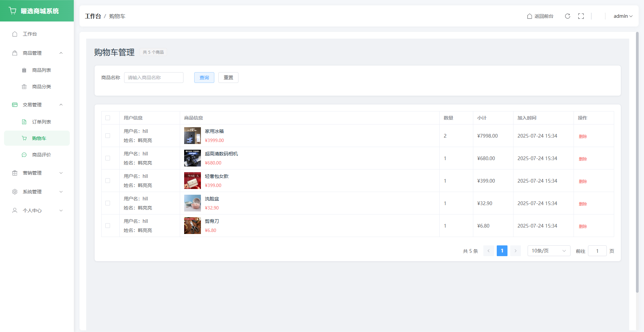Click the 商品分类 grid icon
The height and width of the screenshot is (332, 644).
pyautogui.click(x=24, y=87)
